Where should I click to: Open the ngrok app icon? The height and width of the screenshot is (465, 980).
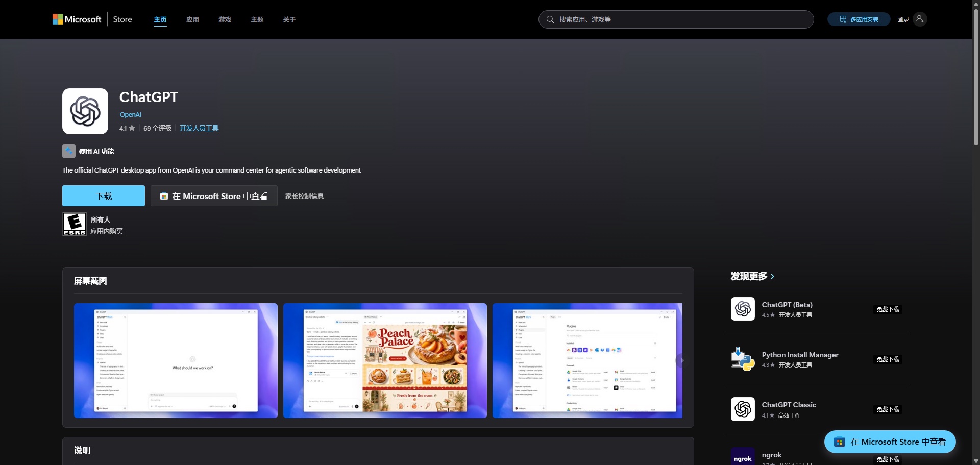(x=743, y=456)
